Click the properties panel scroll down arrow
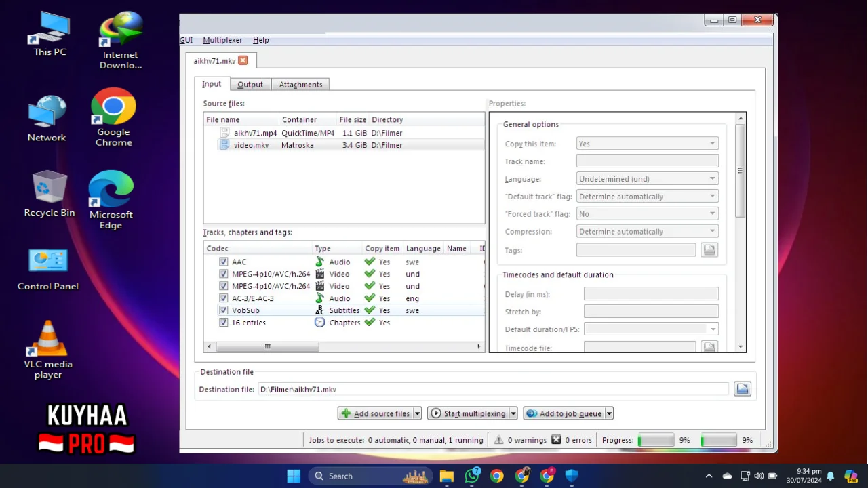 [741, 347]
